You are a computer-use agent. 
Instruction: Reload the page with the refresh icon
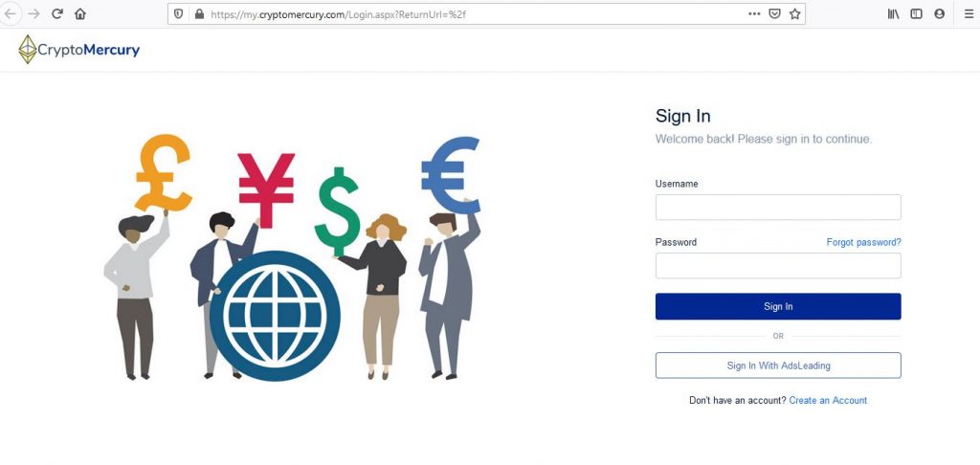click(57, 13)
